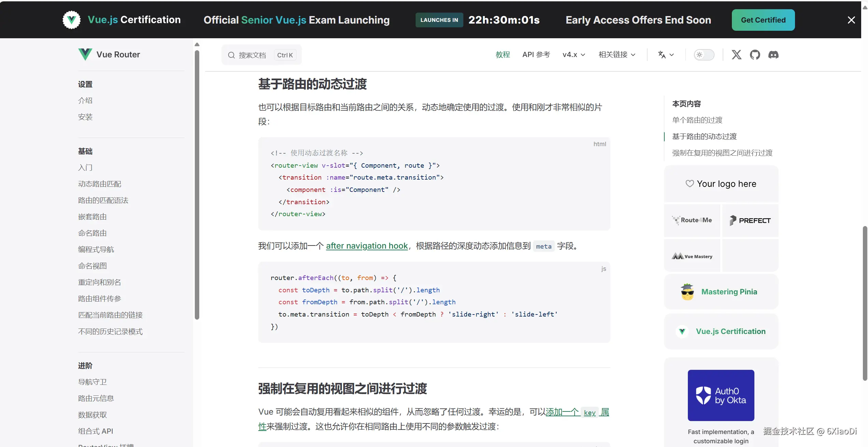This screenshot has width=868, height=447.
Task: Click the PREFECT sponsor logo
Action: coord(750,220)
